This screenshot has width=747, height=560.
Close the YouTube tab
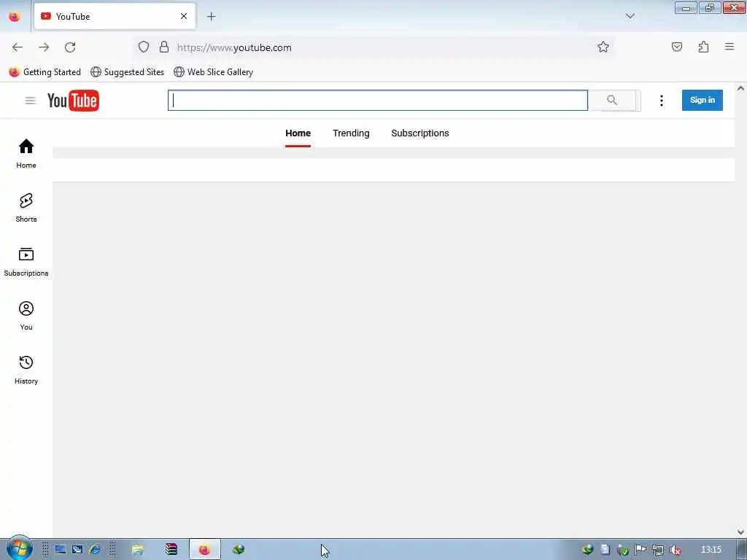184,16
